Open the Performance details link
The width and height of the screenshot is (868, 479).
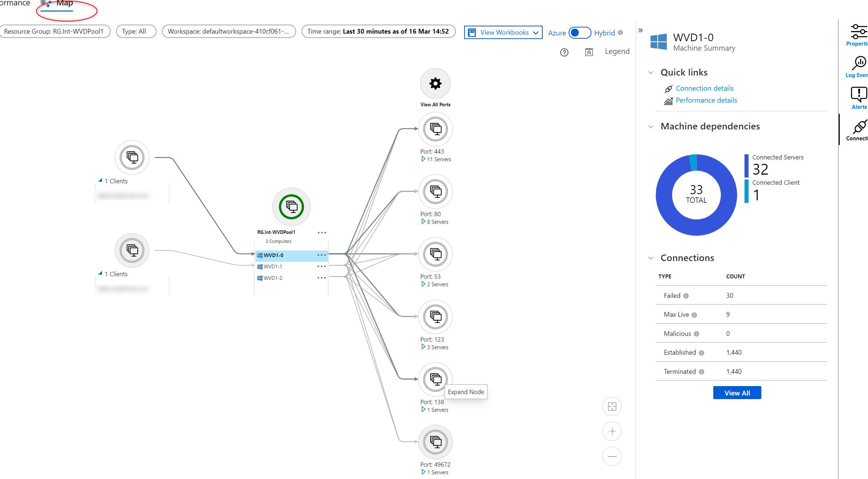pyautogui.click(x=706, y=100)
